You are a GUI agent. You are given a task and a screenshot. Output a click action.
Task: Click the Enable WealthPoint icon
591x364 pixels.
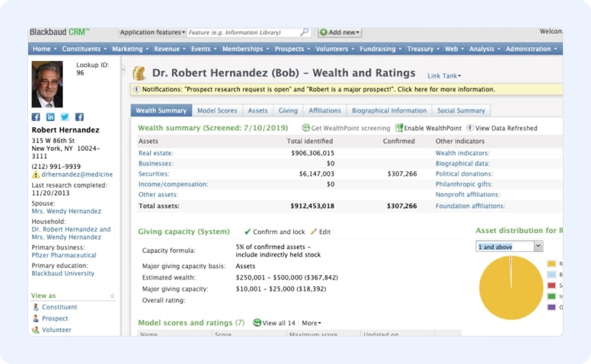[399, 128]
